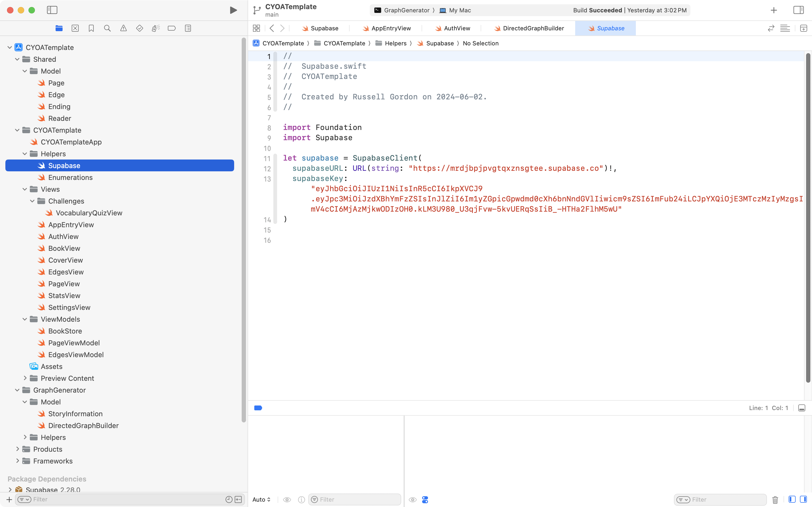Open the Auto variables scope dropdown

point(262,500)
